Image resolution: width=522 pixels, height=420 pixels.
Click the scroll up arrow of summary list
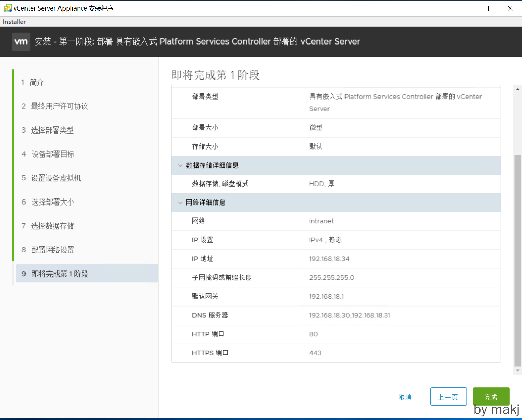(x=517, y=89)
